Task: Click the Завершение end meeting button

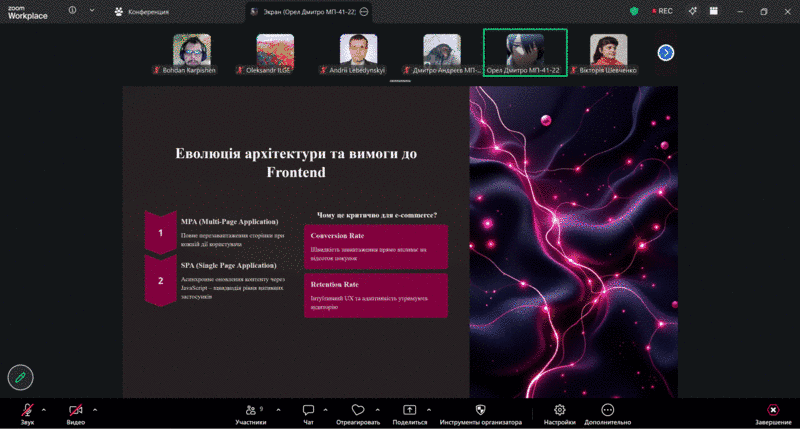Action: click(772, 411)
